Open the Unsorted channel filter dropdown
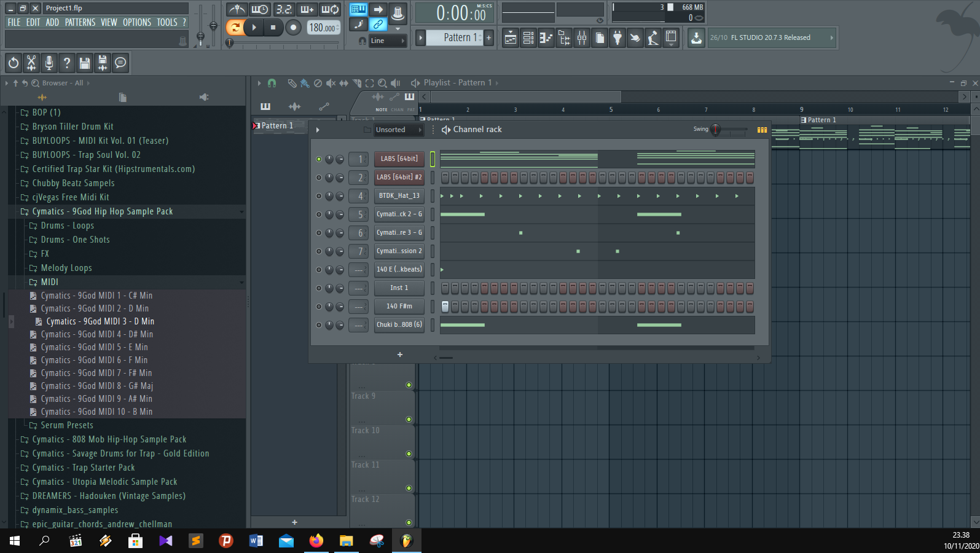Image resolution: width=980 pixels, height=553 pixels. coord(399,130)
